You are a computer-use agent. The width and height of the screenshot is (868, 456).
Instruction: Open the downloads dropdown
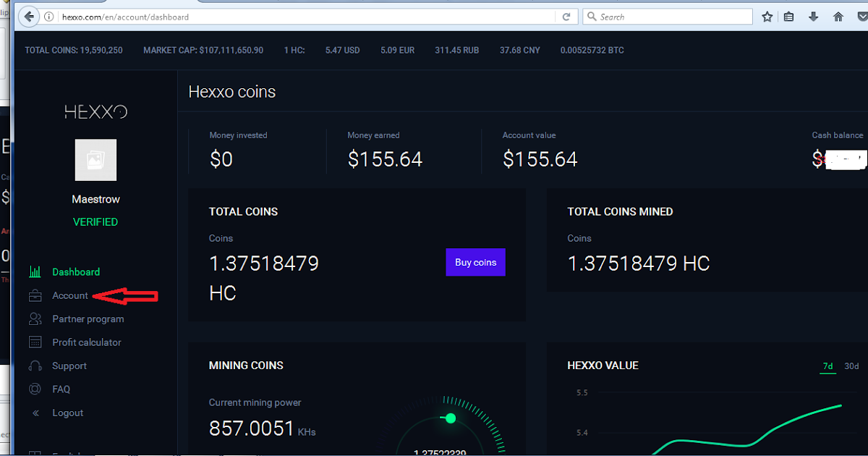pyautogui.click(x=813, y=16)
